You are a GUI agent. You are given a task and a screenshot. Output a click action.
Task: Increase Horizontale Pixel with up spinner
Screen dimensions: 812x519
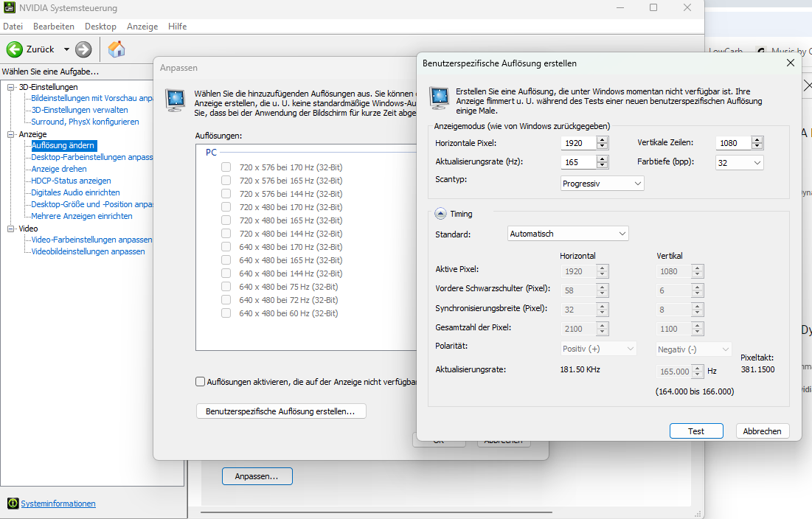point(603,140)
